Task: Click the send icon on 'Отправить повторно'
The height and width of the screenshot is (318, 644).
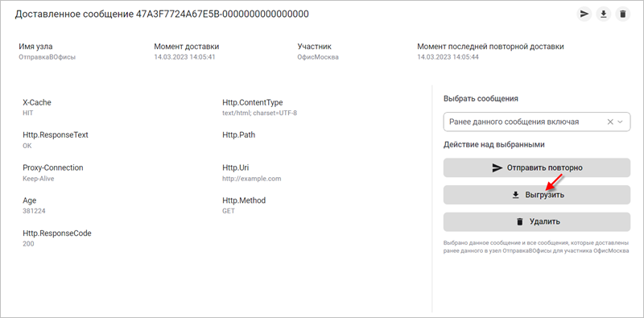Action: pyautogui.click(x=497, y=167)
